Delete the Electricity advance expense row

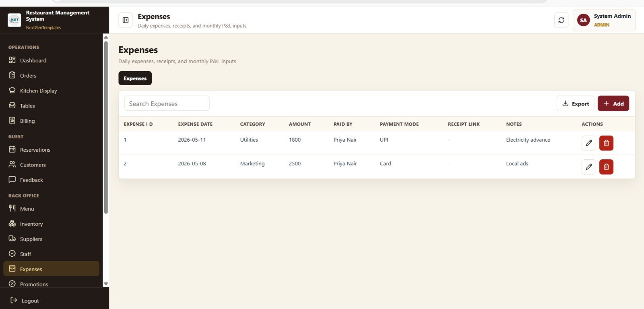(x=606, y=143)
